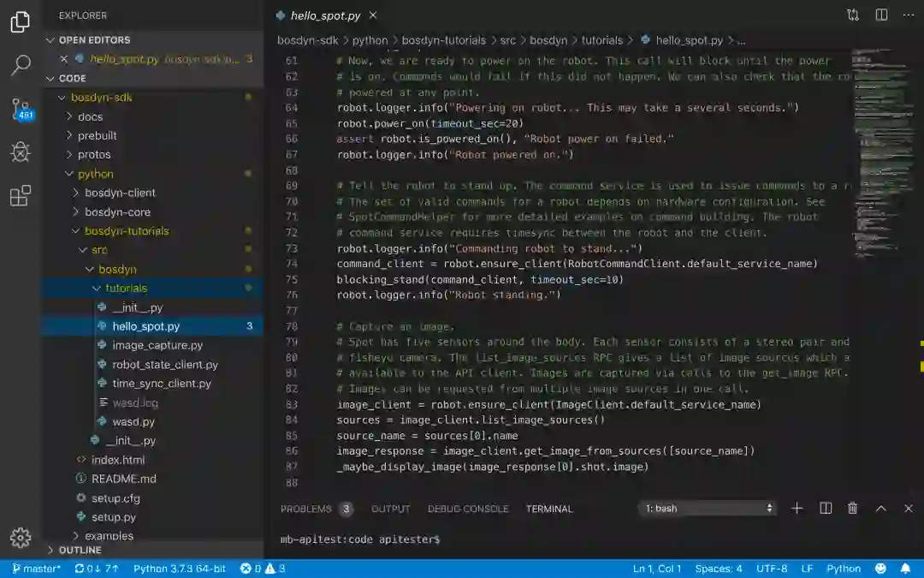Switch to the Output tab
The height and width of the screenshot is (578, 924).
pos(390,509)
